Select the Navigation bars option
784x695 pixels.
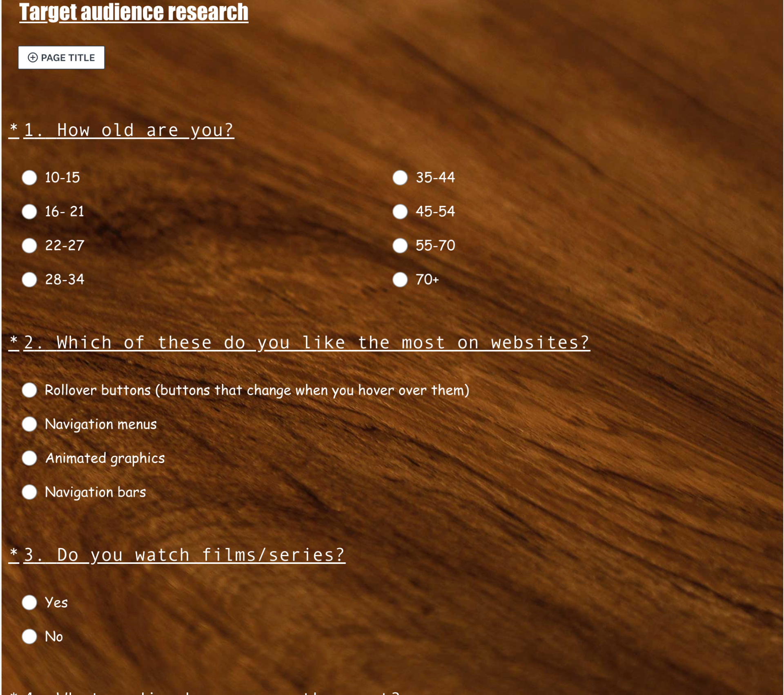(x=29, y=492)
